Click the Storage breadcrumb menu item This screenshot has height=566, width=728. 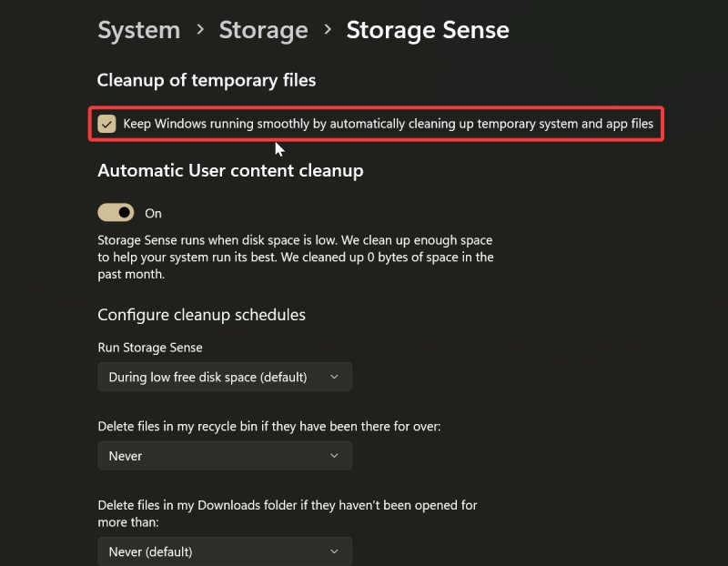(x=263, y=29)
